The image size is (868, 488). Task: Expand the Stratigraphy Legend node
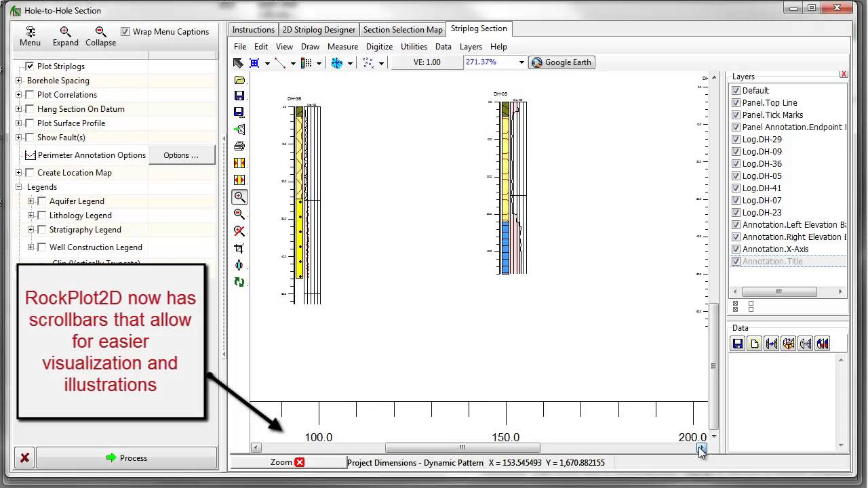pos(31,230)
